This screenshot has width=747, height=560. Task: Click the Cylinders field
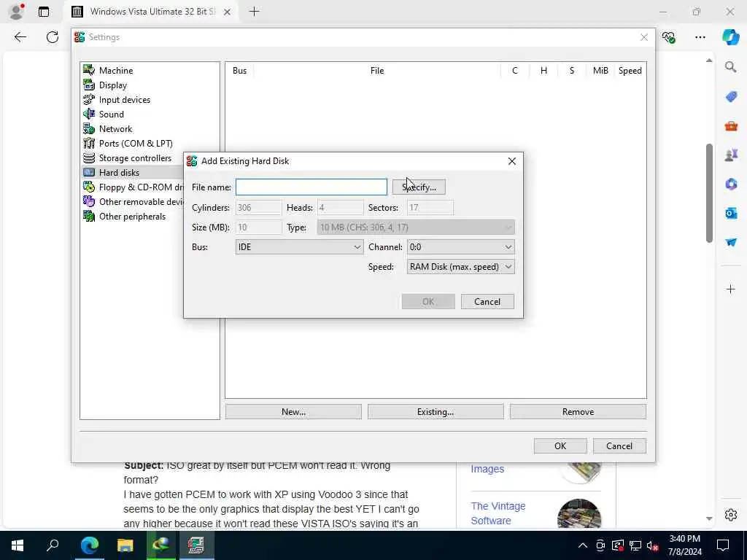click(259, 208)
